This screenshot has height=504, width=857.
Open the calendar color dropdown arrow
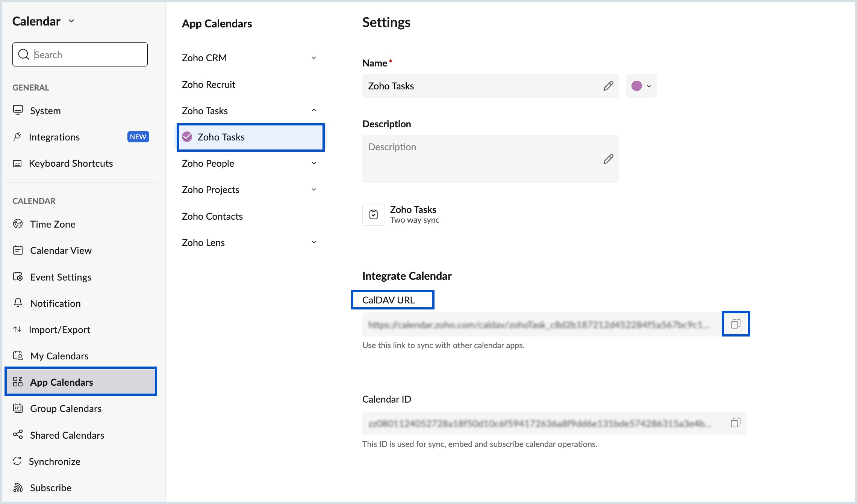pos(649,86)
